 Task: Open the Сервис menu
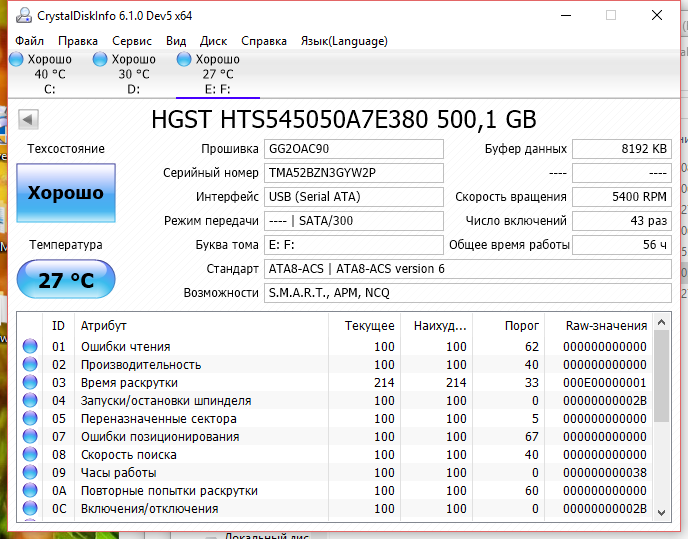[132, 41]
